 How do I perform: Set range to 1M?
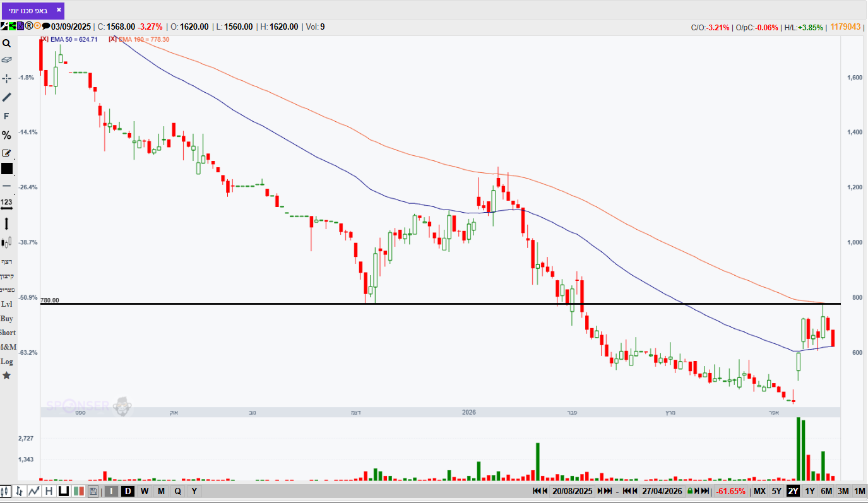(x=859, y=491)
